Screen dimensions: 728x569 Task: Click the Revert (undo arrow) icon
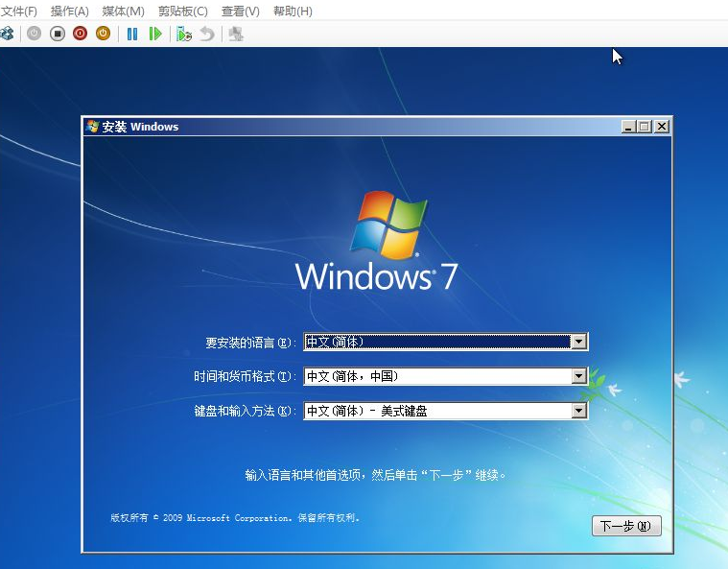click(207, 34)
